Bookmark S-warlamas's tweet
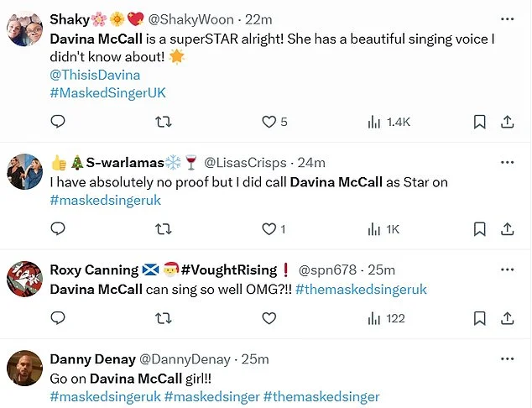This screenshot has width=532, height=408. (479, 228)
